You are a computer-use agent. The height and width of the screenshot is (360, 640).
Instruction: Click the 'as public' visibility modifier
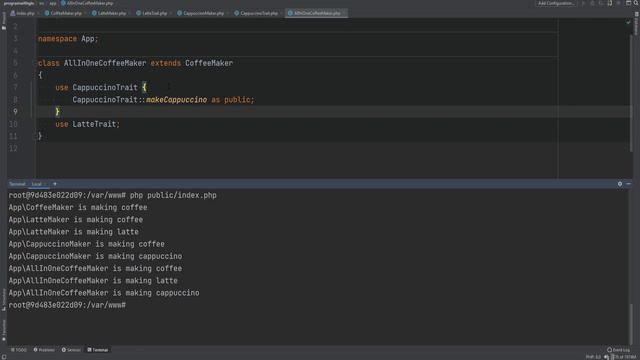click(233, 100)
